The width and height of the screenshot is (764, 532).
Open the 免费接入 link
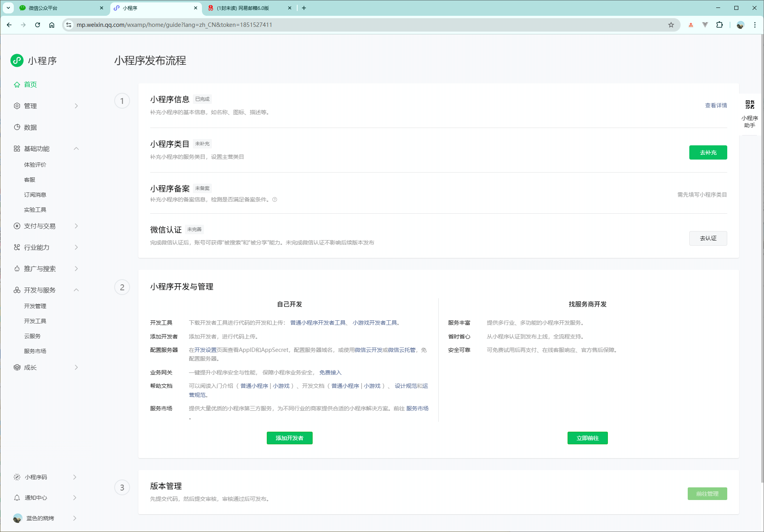(330, 372)
